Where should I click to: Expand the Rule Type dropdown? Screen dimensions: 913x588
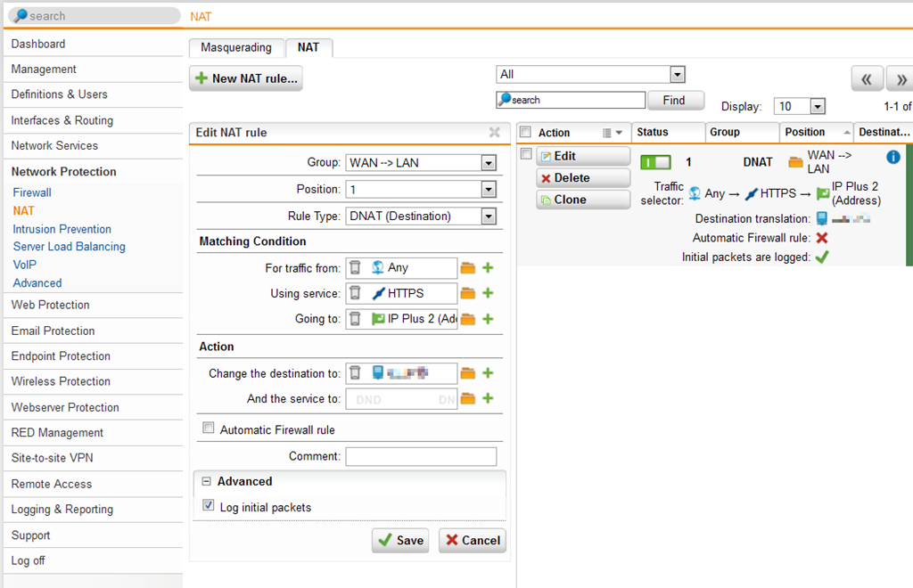click(x=488, y=216)
